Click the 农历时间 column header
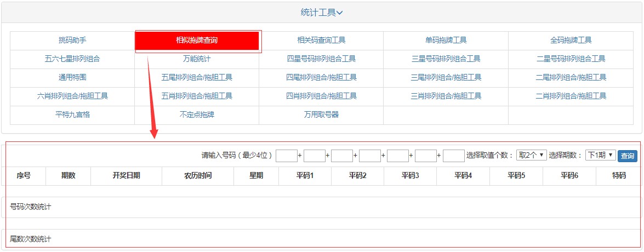This screenshot has width=644, height=252. click(x=197, y=176)
